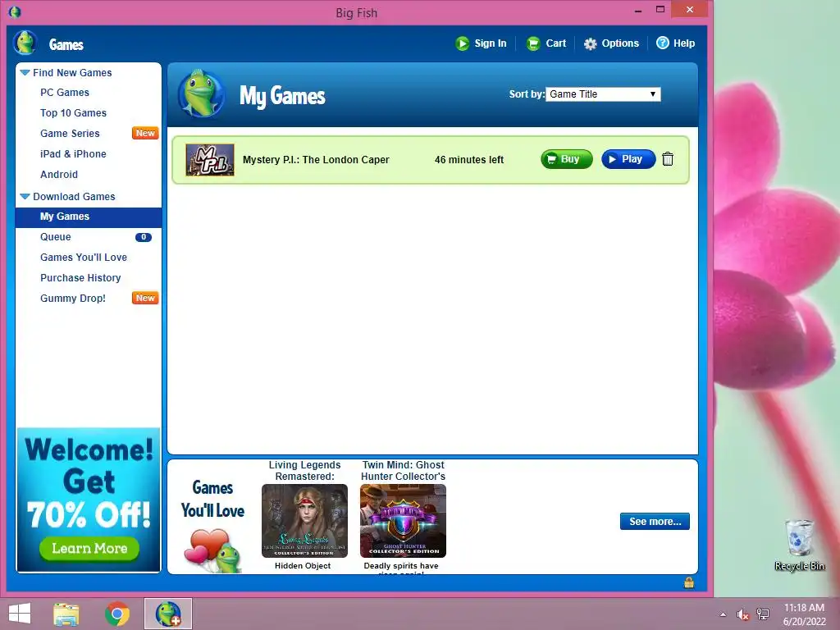Viewport: 840px width, 630px height.
Task: Click the My Games fish mascot icon
Action: point(202,94)
